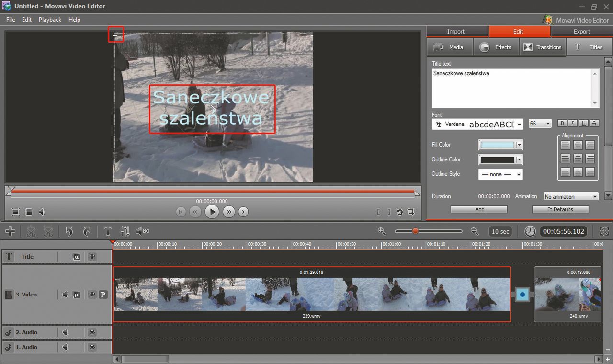613x364 pixels.
Task: Open the Effects tab
Action: pos(496,47)
